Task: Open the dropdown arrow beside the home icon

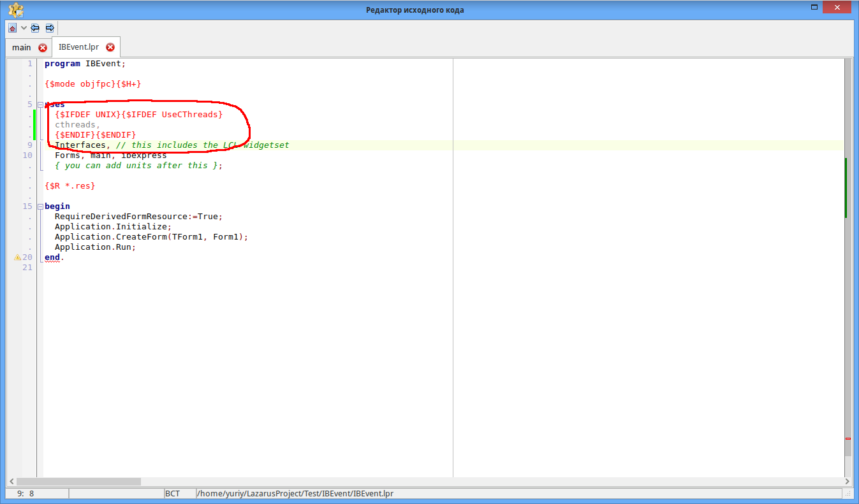Action: (24, 28)
